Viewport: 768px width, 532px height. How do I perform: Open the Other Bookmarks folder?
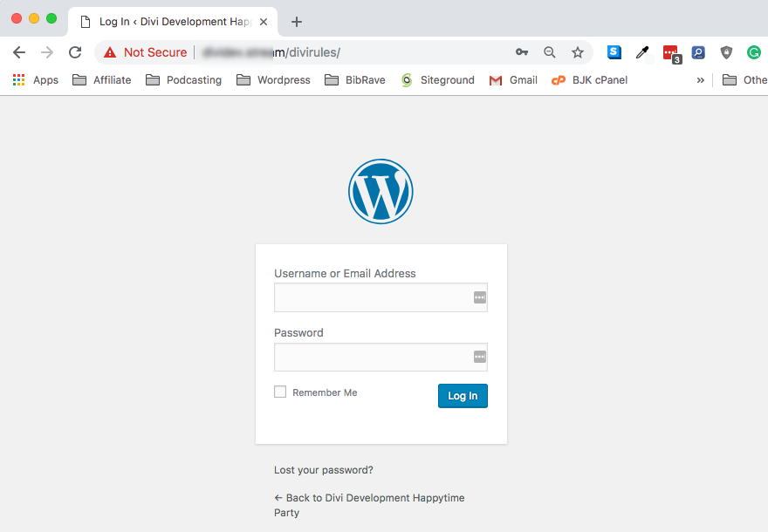[745, 79]
